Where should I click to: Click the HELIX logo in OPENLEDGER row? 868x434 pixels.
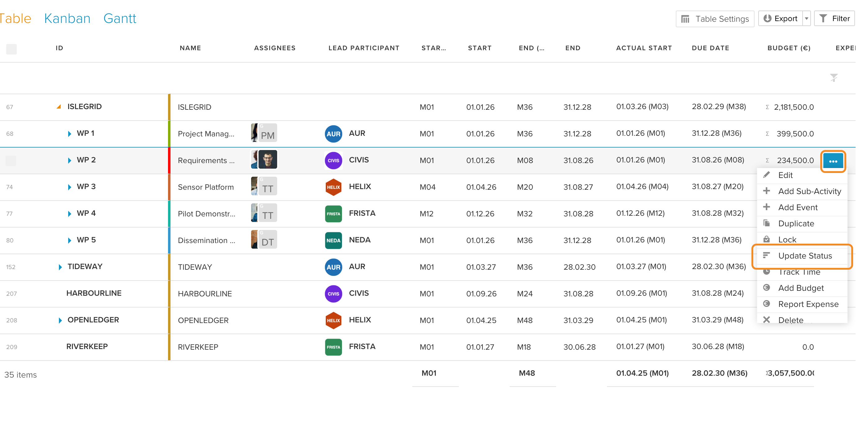click(333, 320)
